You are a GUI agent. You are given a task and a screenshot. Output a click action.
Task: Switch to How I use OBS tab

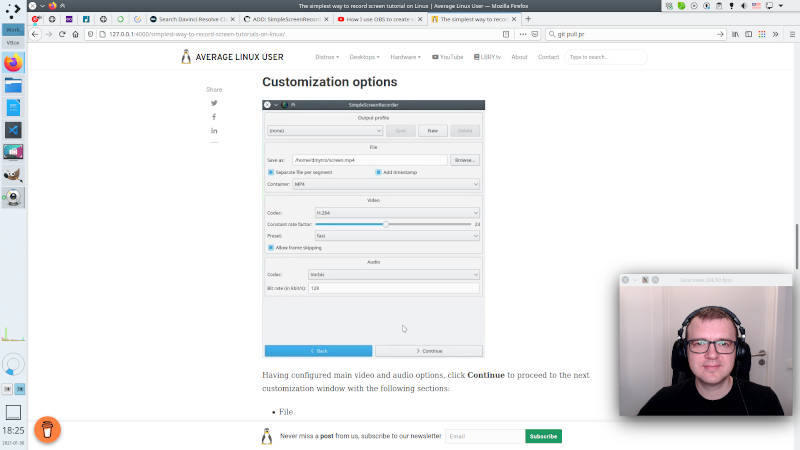(x=380, y=19)
